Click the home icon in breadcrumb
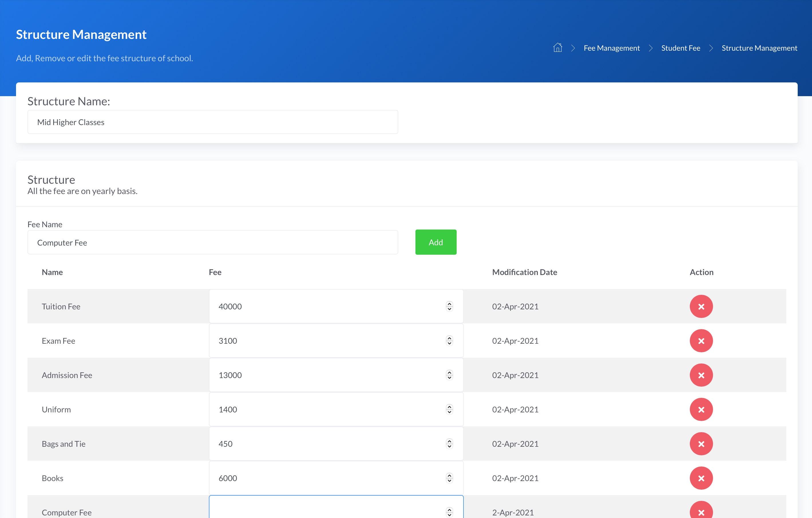The height and width of the screenshot is (518, 812). 557,48
